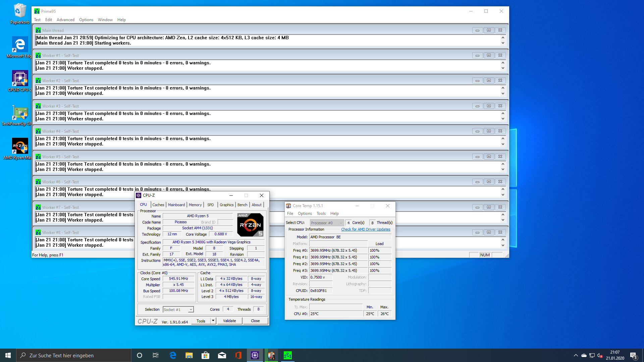Open the Advanced menu in Prime95
The image size is (644, 362).
click(x=65, y=20)
